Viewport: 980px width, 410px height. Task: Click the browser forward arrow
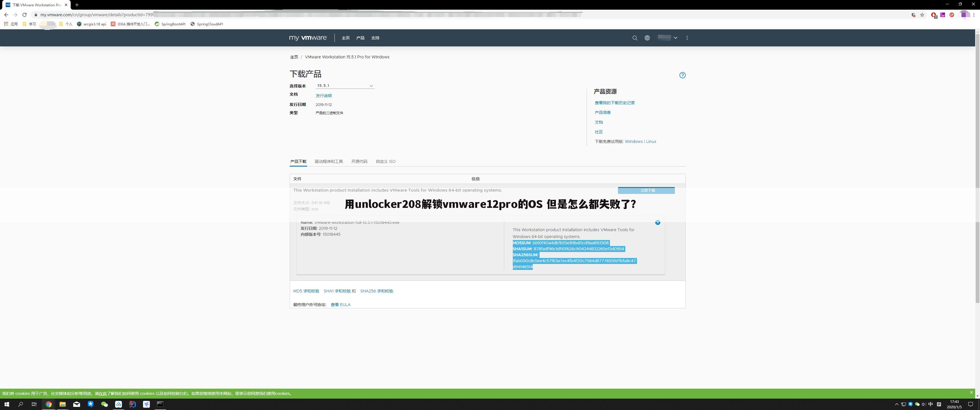click(x=15, y=15)
